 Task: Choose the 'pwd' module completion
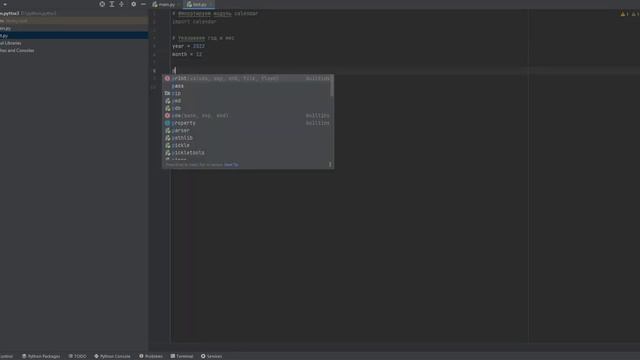pos(247,100)
